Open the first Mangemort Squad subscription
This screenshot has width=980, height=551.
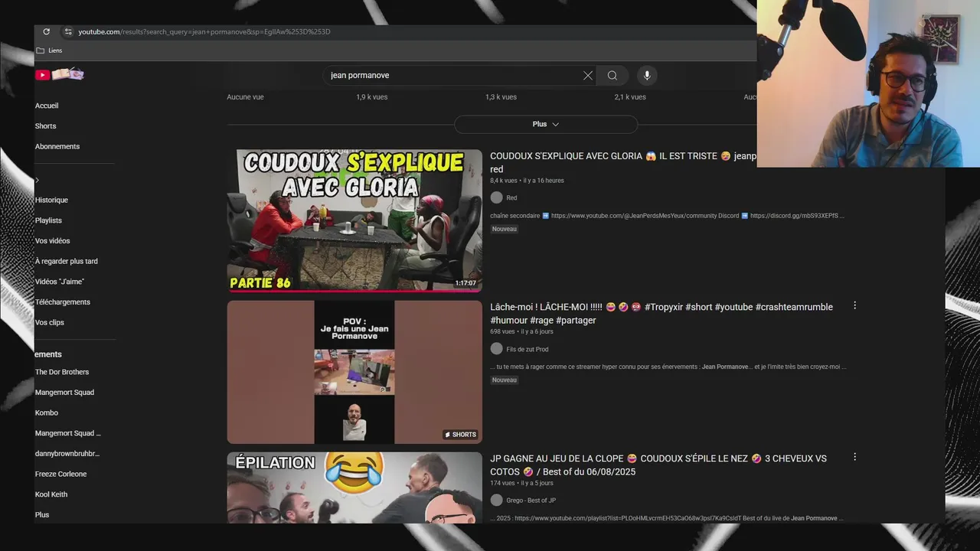[x=64, y=393]
